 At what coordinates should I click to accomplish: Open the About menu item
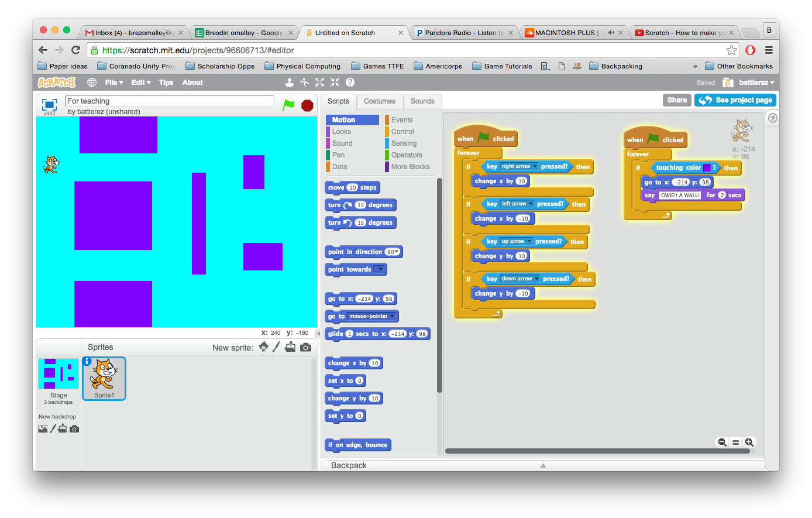tap(192, 83)
